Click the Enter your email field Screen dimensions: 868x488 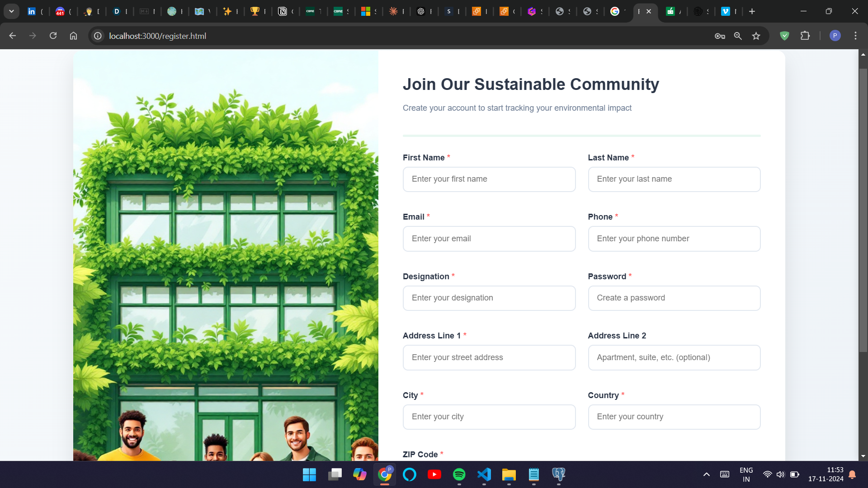489,239
